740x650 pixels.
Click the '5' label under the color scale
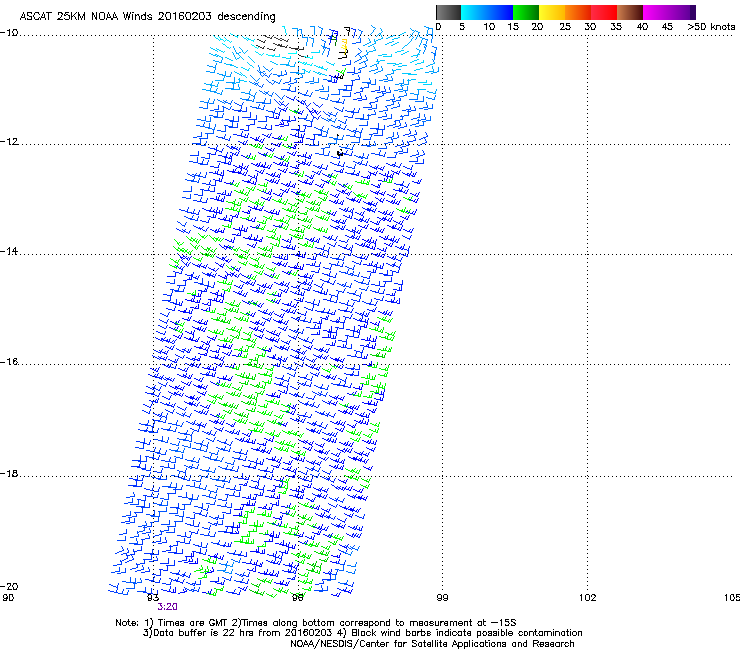pyautogui.click(x=462, y=27)
